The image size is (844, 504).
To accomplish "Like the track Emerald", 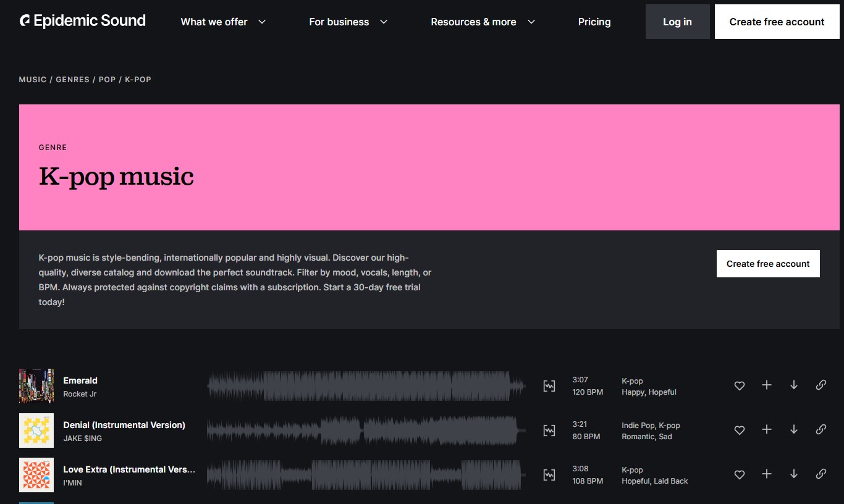I will click(x=739, y=385).
